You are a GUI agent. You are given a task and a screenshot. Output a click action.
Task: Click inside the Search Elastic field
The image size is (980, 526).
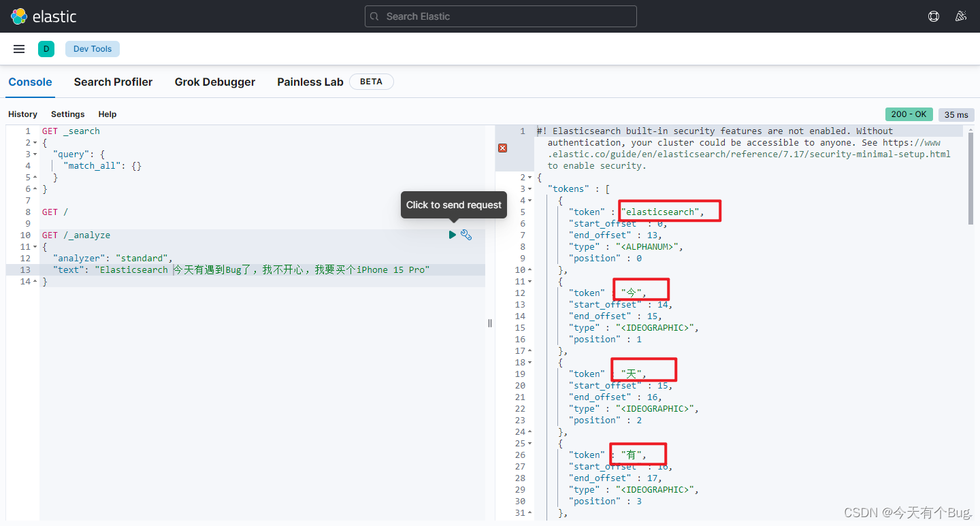click(500, 16)
